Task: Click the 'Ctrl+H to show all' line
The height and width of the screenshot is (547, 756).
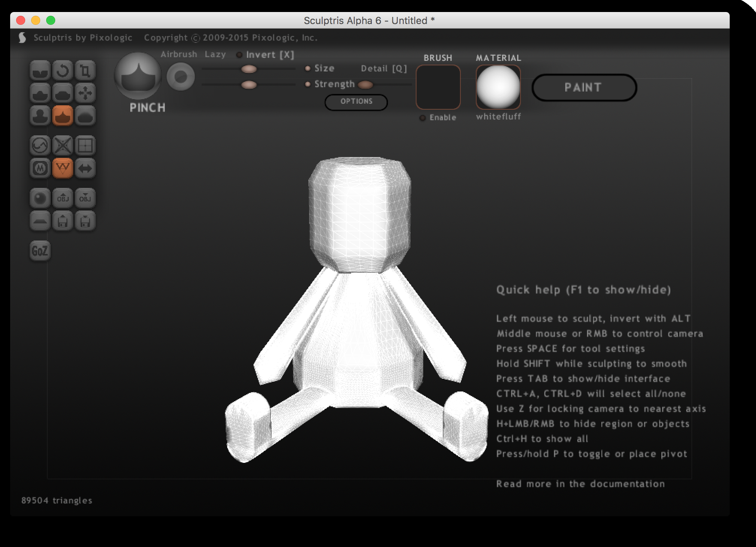Action: (x=542, y=439)
